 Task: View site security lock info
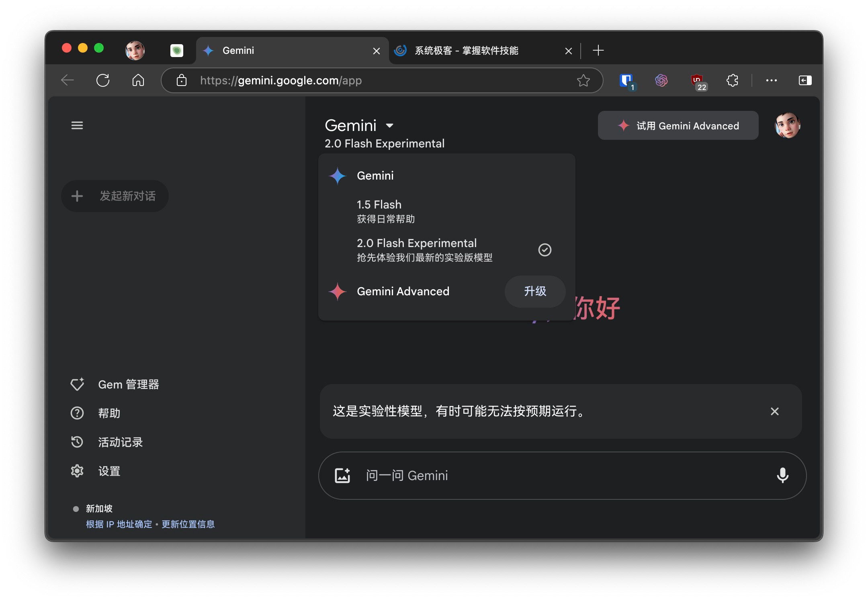pyautogui.click(x=182, y=80)
